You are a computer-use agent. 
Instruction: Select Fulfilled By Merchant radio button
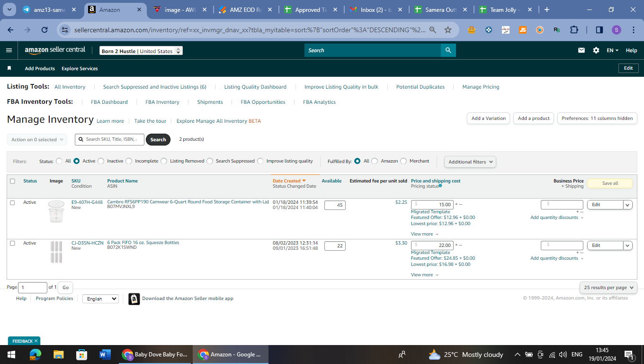point(403,161)
